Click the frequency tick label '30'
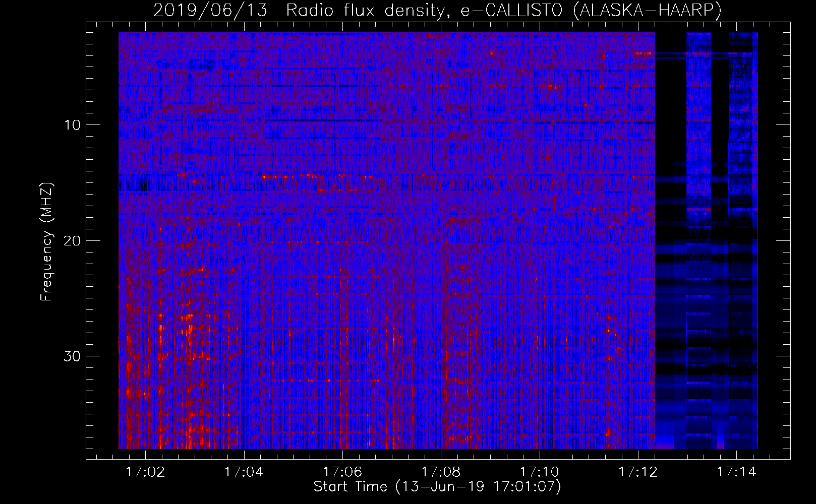This screenshot has width=816, height=504. tap(73, 356)
